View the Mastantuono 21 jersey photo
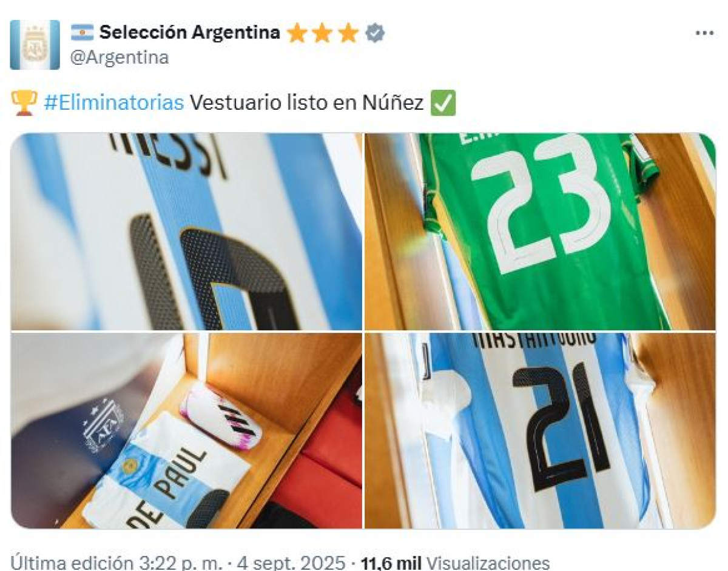 point(540,430)
